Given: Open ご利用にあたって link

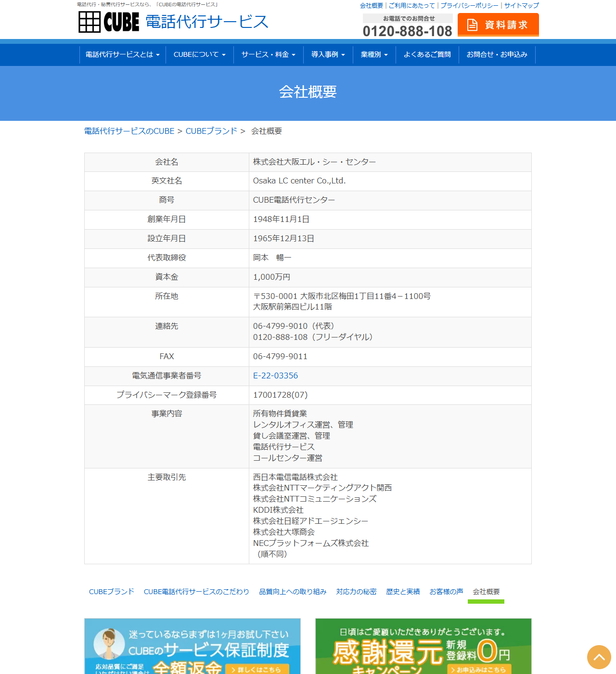Looking at the screenshot, I should point(412,6).
